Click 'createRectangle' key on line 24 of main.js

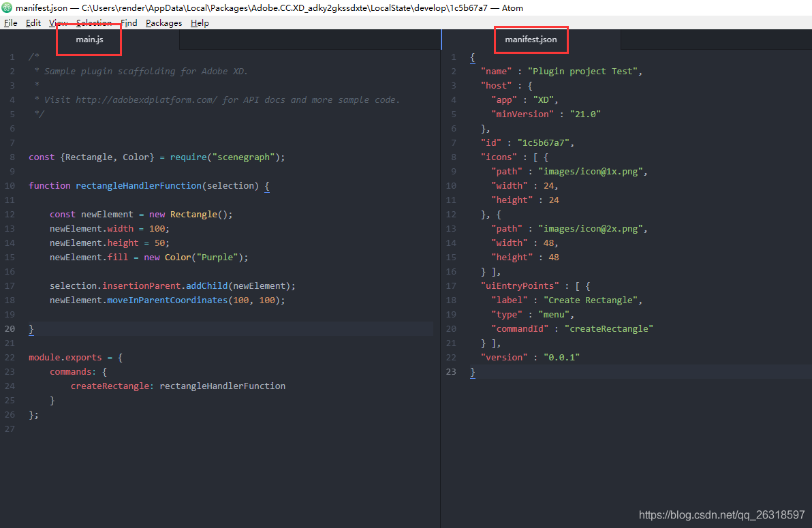click(110, 386)
